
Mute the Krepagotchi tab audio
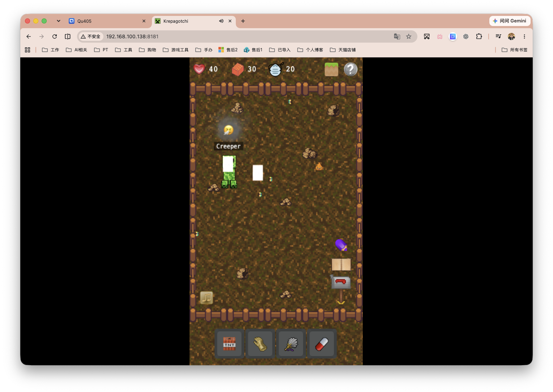(x=221, y=21)
